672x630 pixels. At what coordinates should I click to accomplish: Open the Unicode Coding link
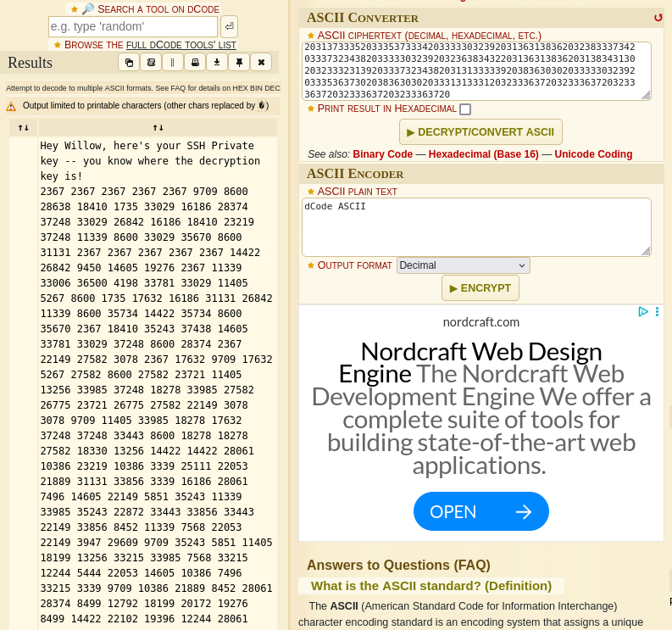point(593,154)
